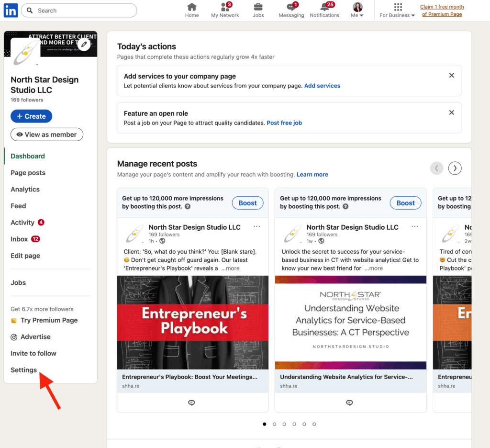
Task: Click the Inbox badge showing 12
Action: click(35, 239)
